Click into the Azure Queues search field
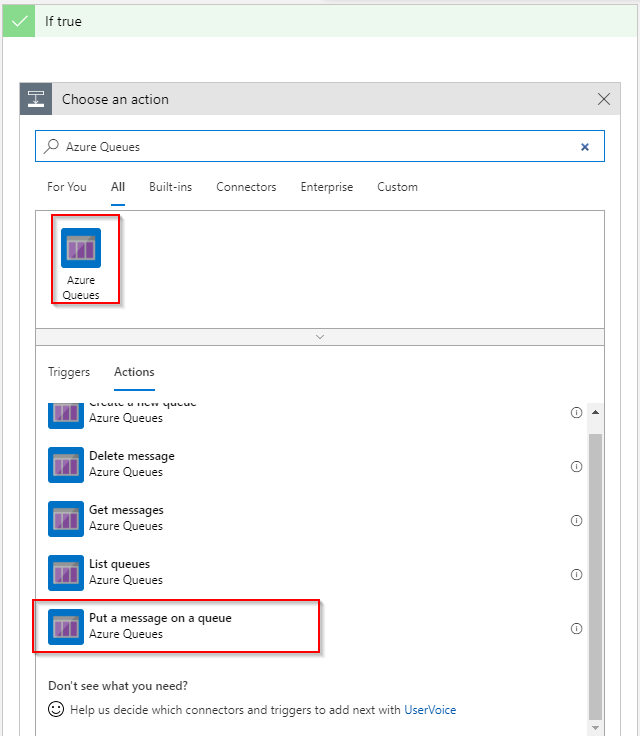Viewport: 640px width, 743px height. 320,146
